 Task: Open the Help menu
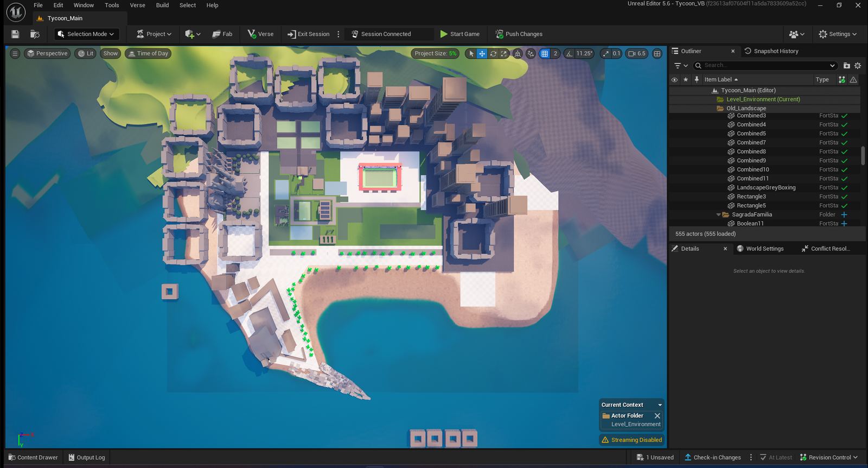coord(212,5)
